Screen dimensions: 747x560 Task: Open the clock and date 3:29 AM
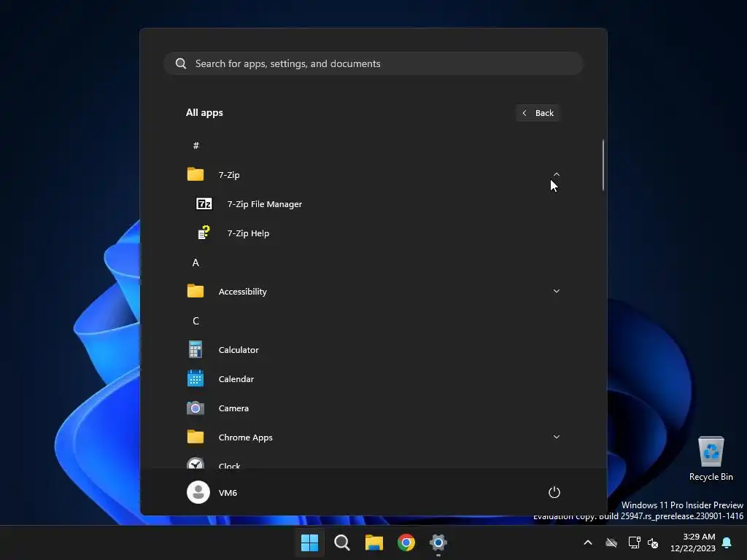tap(693, 542)
